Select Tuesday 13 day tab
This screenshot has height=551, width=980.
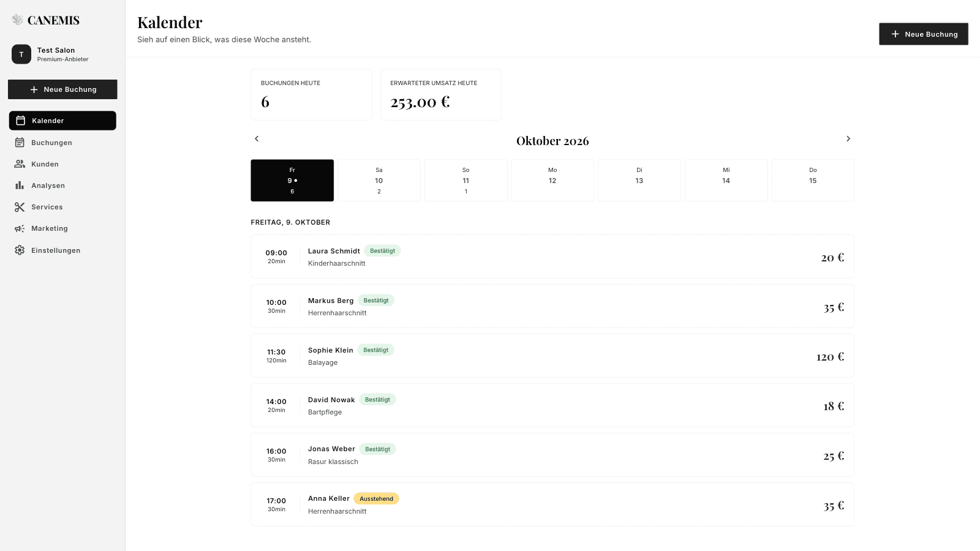(639, 181)
